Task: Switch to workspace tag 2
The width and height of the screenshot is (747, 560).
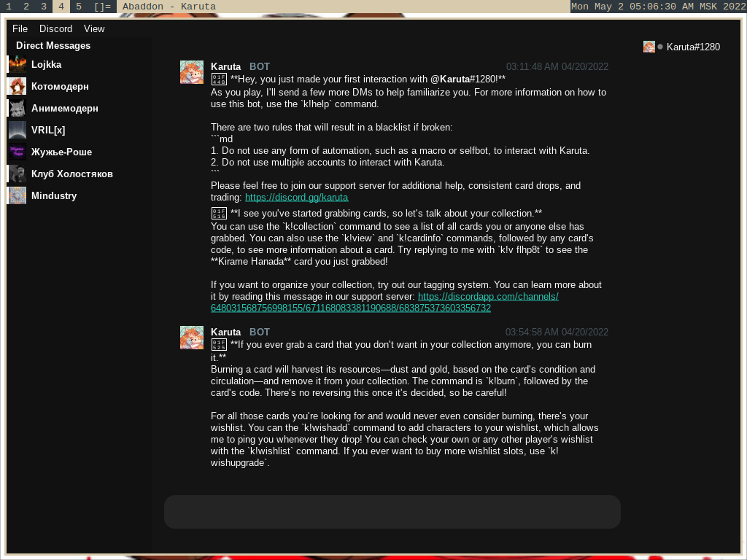Action: 26,6
